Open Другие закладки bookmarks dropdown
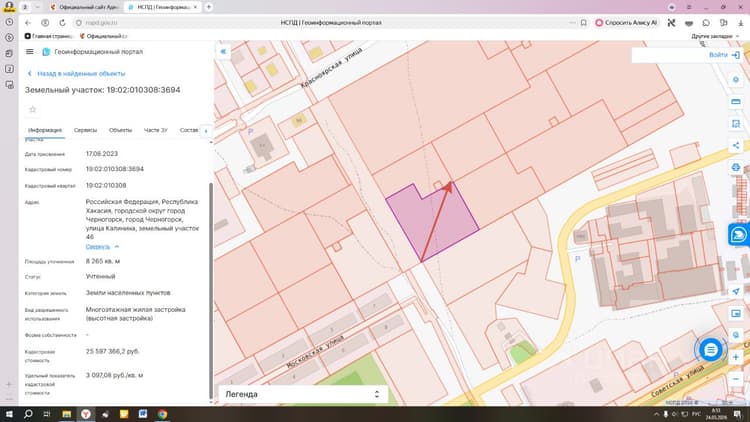 coord(715,36)
